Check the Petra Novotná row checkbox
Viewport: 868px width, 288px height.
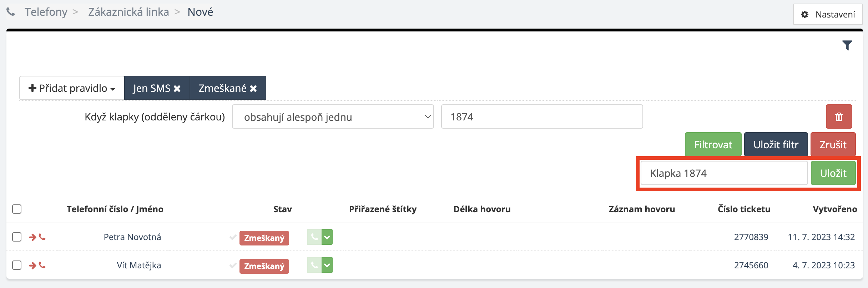pos(17,237)
